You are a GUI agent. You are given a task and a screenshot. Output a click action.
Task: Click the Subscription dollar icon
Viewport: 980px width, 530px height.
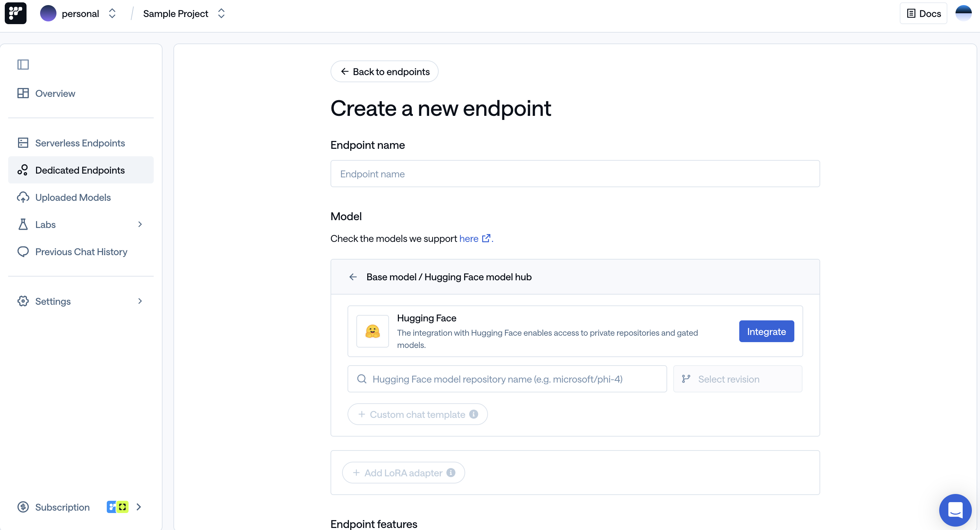pos(23,507)
